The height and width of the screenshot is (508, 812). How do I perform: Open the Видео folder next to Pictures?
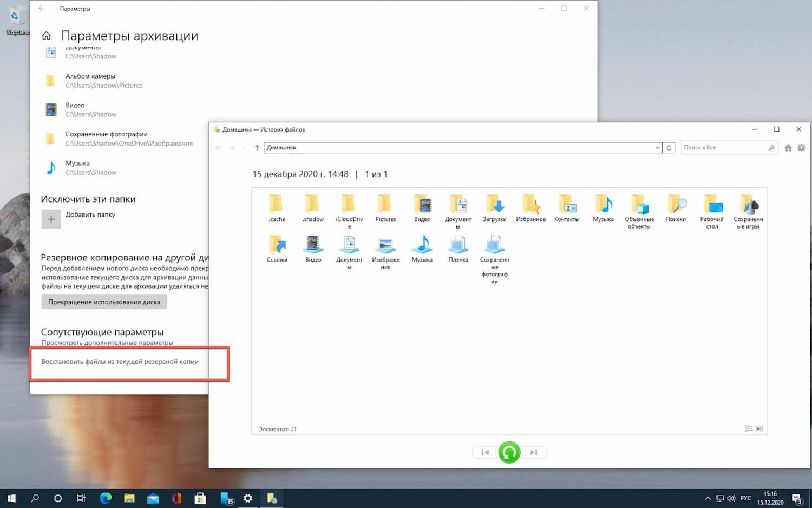pyautogui.click(x=422, y=209)
